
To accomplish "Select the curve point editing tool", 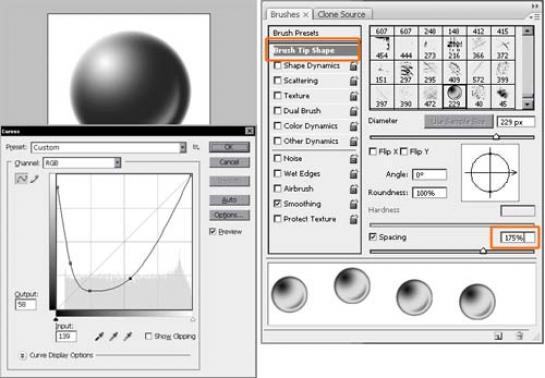I will point(21,179).
